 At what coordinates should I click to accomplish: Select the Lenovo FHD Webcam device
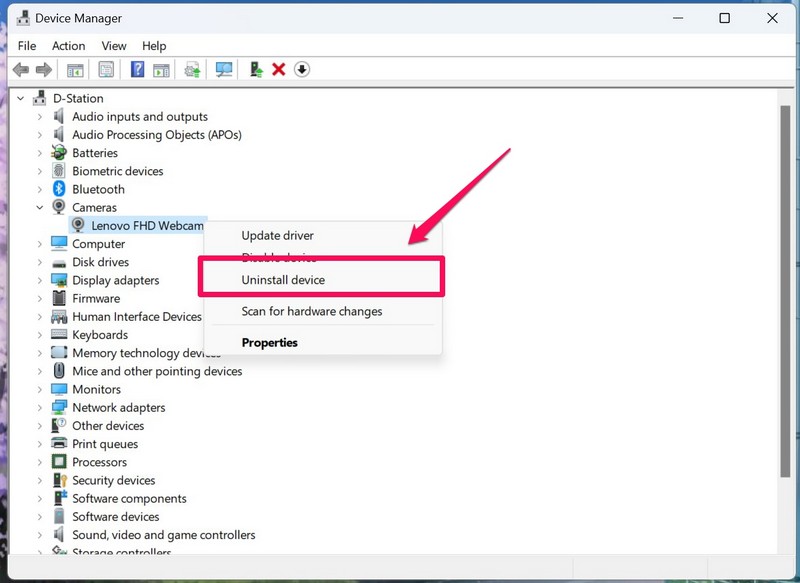147,226
